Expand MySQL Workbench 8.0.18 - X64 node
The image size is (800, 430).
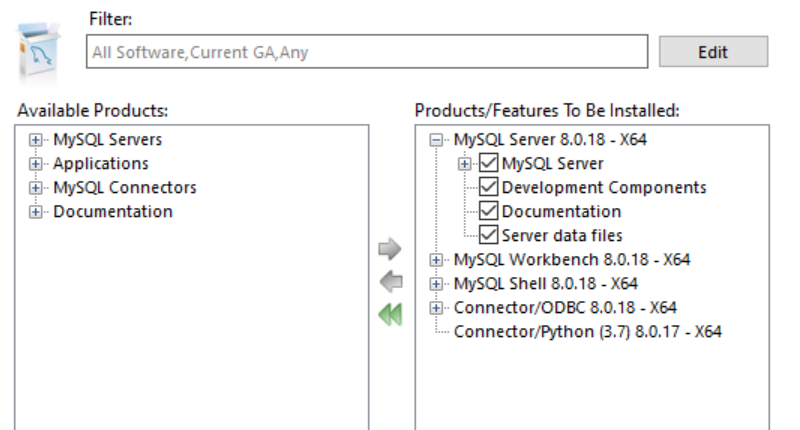pyautogui.click(x=436, y=260)
